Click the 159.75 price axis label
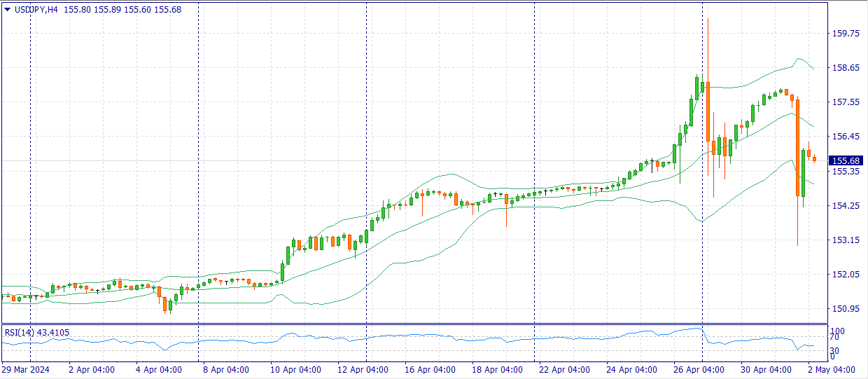 pyautogui.click(x=846, y=33)
